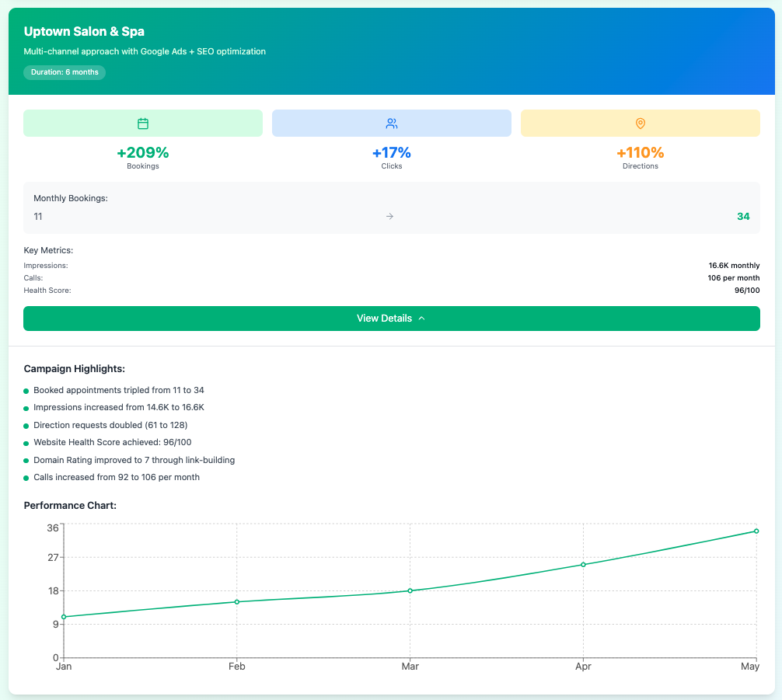
Task: Click 'Booked appointments tripled from 11 to 34'
Action: click(119, 390)
